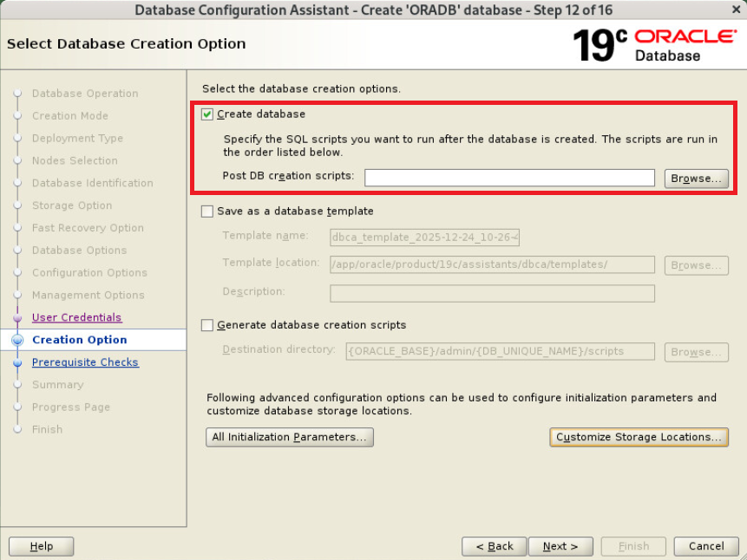Browse for post DB creation scripts
Screen dimensions: 747x560
click(696, 179)
